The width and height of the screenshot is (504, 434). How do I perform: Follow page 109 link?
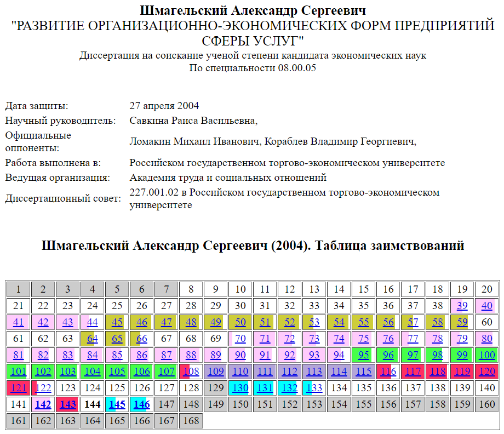216,371
